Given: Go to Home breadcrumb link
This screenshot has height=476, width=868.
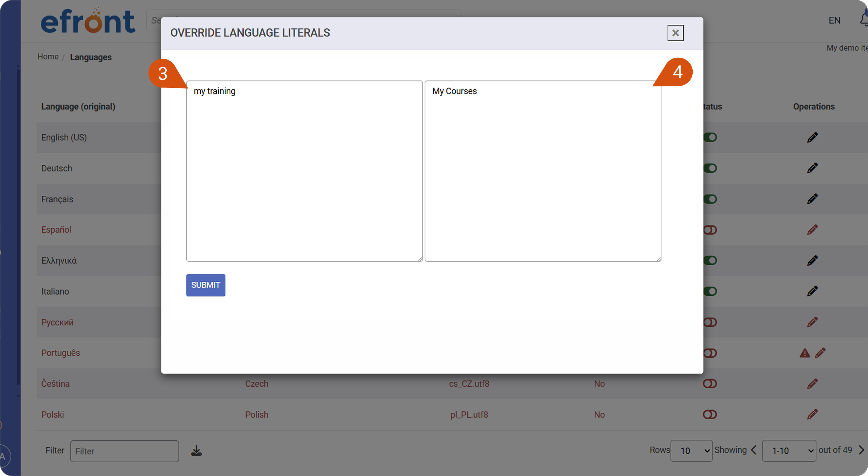Looking at the screenshot, I should [48, 57].
